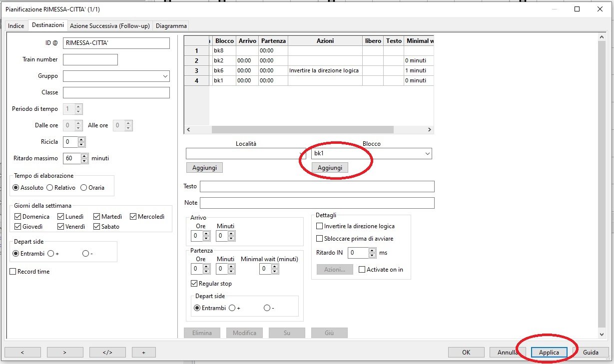Enable 'Invertire la direzione logica' checkbox
Image resolution: width=614 pixels, height=364 pixels.
point(320,226)
